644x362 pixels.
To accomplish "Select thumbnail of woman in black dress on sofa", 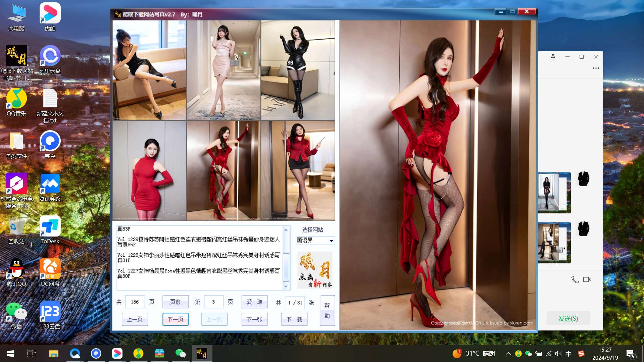I will coord(149,70).
